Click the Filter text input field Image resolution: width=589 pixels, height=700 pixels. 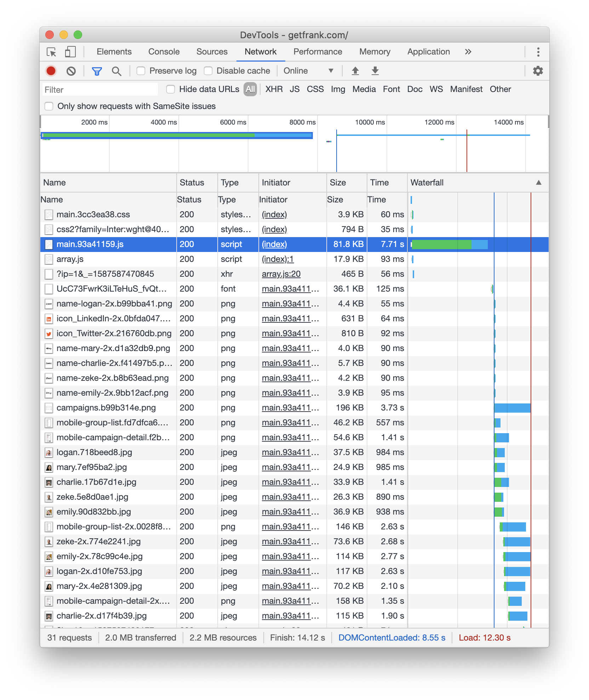[x=100, y=90]
